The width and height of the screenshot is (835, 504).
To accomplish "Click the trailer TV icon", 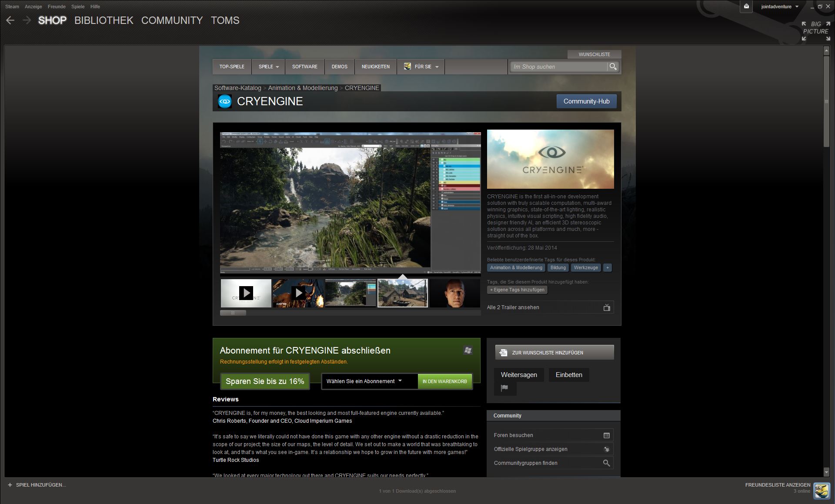I will pyautogui.click(x=607, y=307).
